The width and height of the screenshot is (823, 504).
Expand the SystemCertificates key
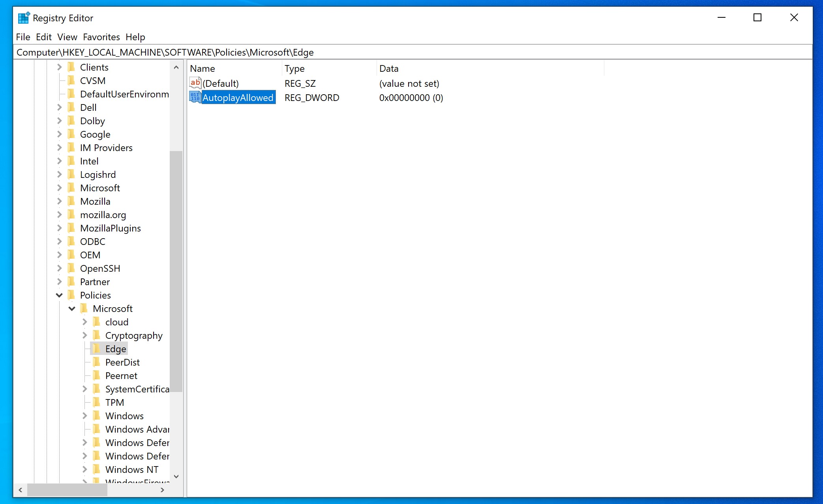(x=84, y=389)
